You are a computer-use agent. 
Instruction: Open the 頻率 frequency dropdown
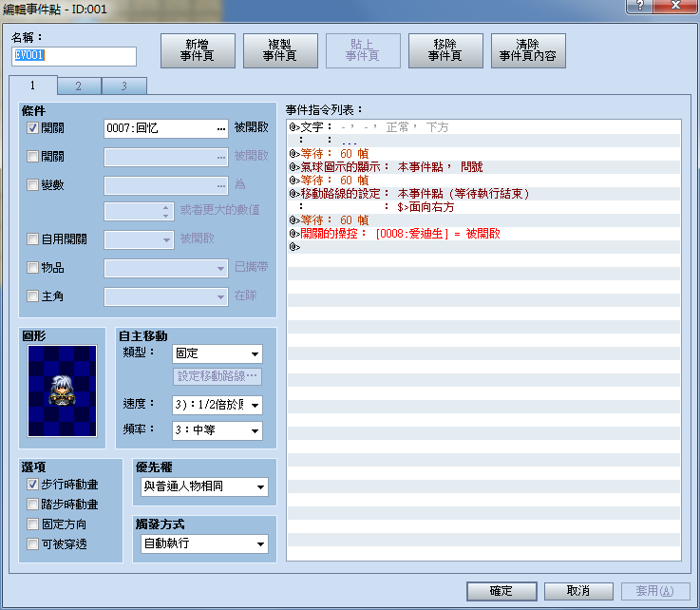point(217,430)
